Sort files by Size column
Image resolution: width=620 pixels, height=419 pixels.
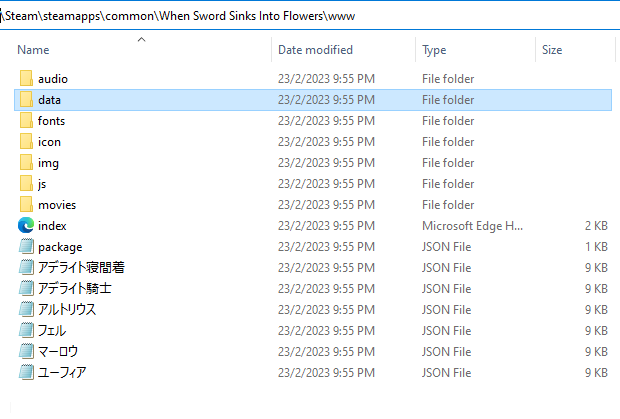[552, 49]
